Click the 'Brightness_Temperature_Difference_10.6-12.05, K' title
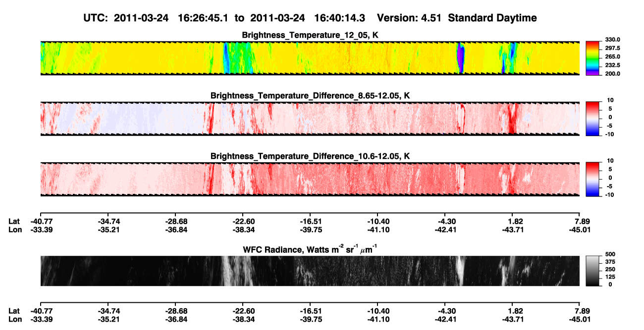Image resolution: width=644 pixels, height=330 pixels. tap(310, 156)
